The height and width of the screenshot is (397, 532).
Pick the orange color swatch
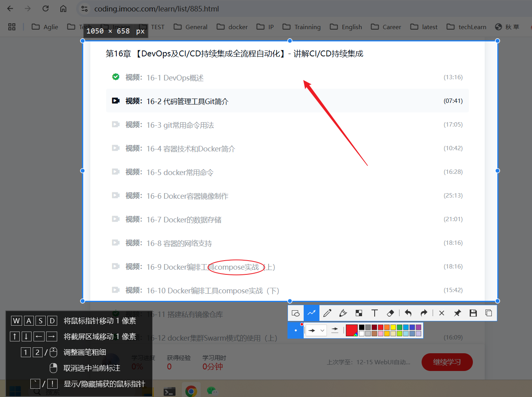coord(387,327)
